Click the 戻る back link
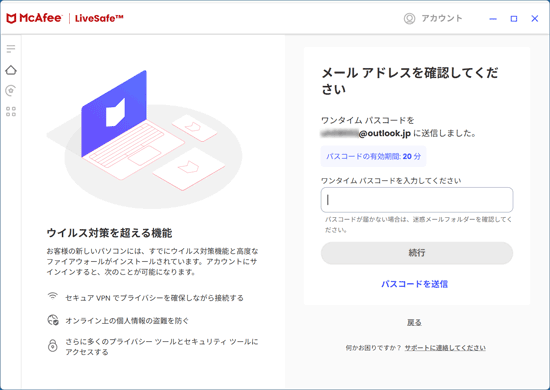 click(414, 322)
